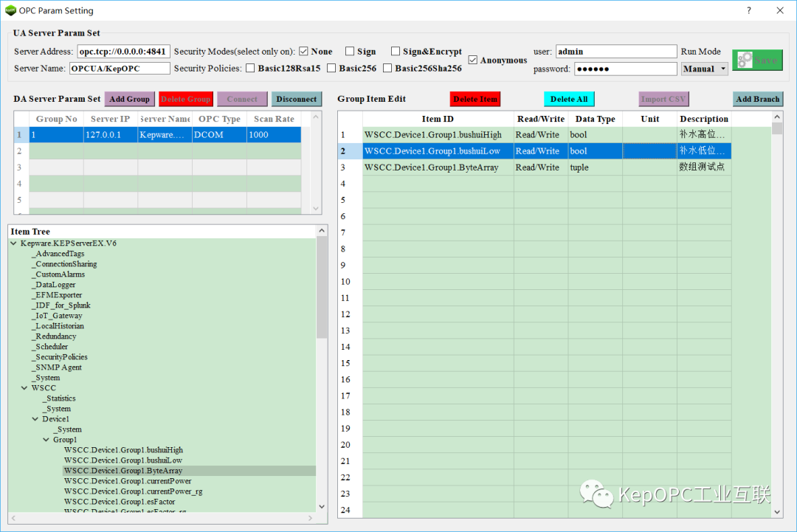This screenshot has height=532, width=797.
Task: Click the Item ID column header
Action: (x=438, y=119)
